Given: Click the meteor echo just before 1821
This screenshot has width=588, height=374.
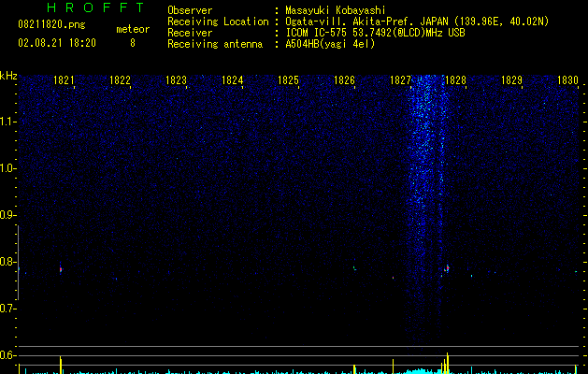Looking at the screenshot, I should coord(61,269).
